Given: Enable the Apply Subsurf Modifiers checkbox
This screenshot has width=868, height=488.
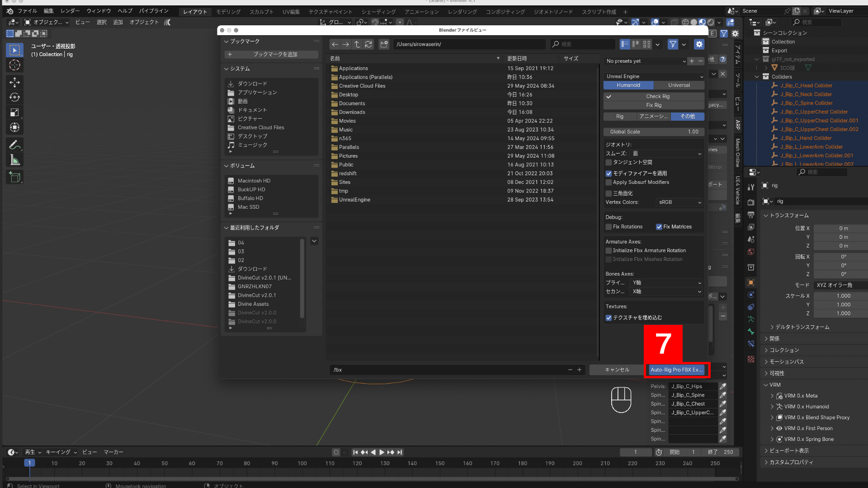Looking at the screenshot, I should tap(609, 182).
